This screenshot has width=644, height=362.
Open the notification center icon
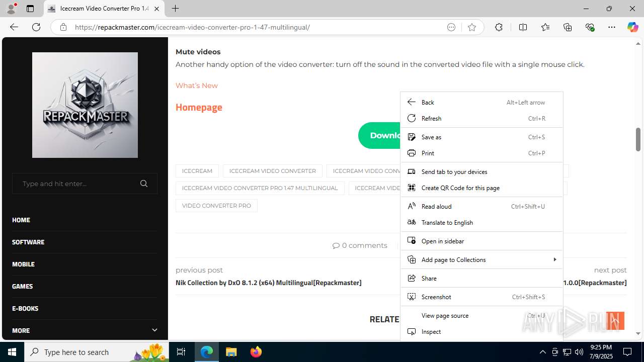pos(627,352)
